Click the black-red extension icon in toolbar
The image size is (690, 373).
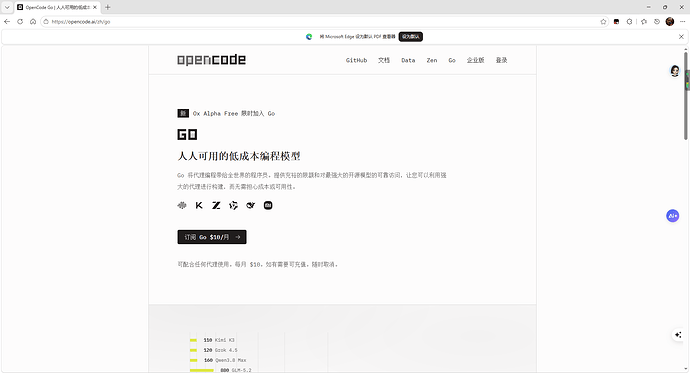[617, 22]
